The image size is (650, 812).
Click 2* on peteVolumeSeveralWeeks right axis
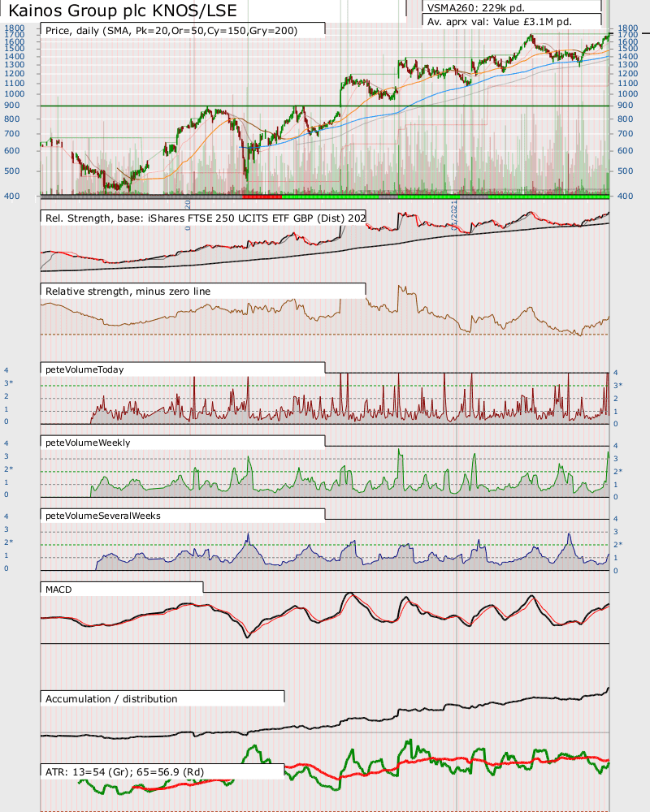(x=617, y=544)
